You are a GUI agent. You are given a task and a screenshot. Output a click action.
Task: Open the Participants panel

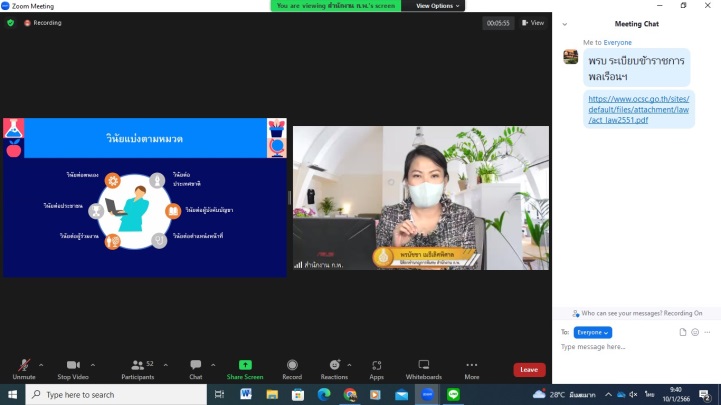tap(137, 370)
